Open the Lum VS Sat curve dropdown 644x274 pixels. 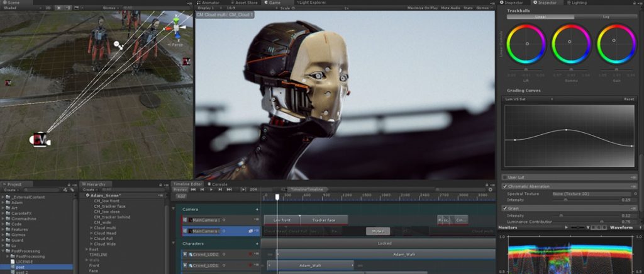pyautogui.click(x=530, y=99)
